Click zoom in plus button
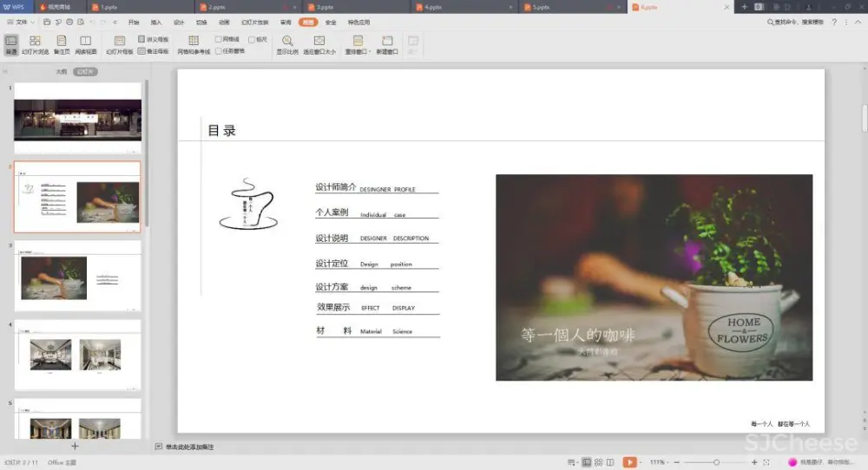This screenshot has width=868, height=470. pos(754,461)
